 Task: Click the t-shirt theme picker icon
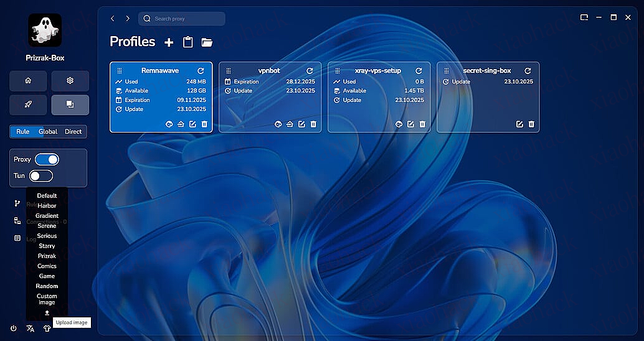[47, 329]
